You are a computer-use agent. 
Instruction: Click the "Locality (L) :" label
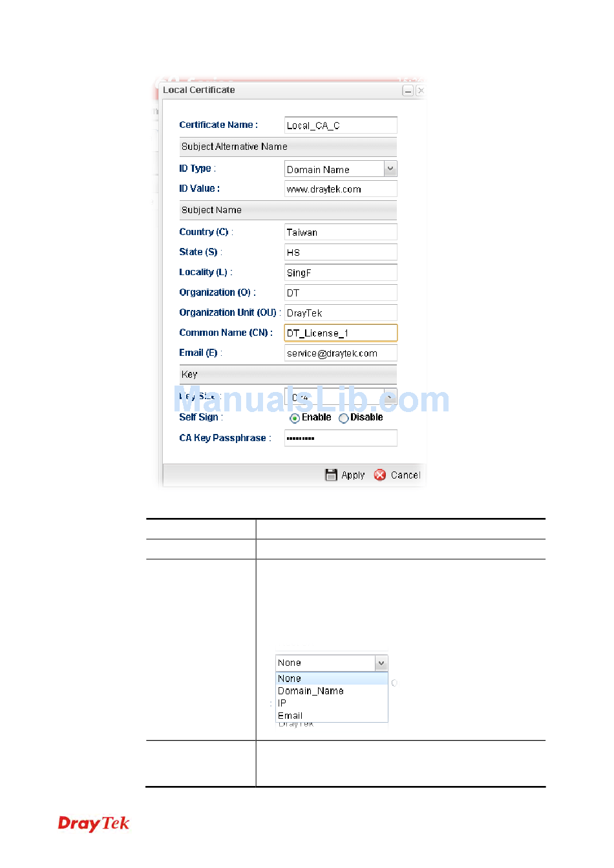(x=206, y=273)
